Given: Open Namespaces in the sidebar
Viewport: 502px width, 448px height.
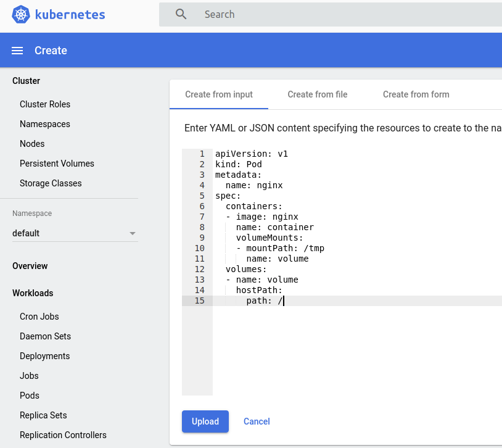Looking at the screenshot, I should point(45,124).
